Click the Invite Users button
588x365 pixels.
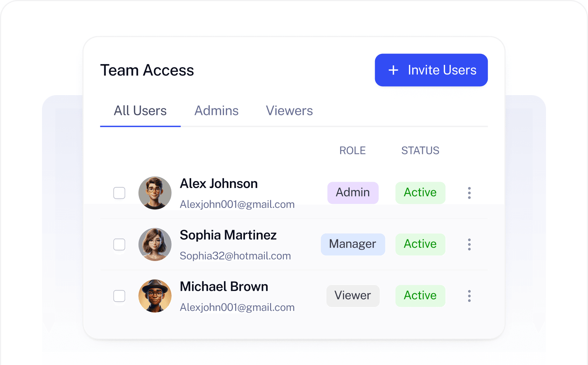431,70
